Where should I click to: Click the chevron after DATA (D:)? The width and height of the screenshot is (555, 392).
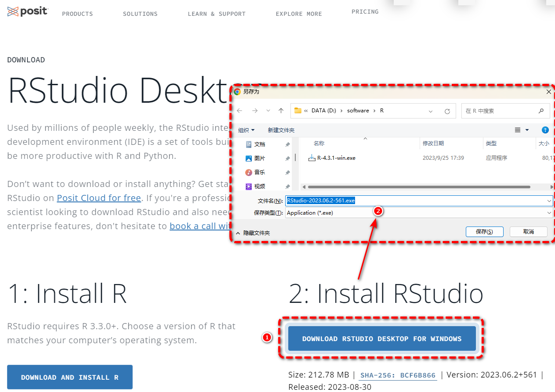coord(341,111)
